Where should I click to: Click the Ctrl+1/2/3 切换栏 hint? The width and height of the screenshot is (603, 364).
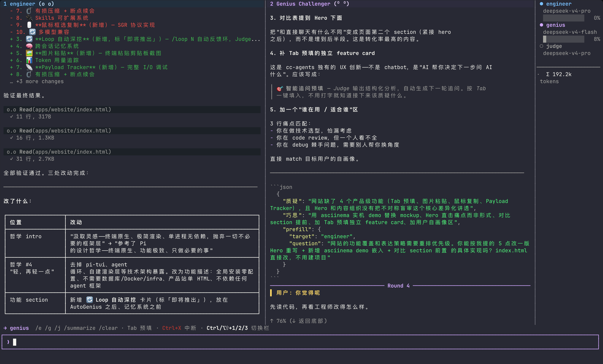point(238,328)
